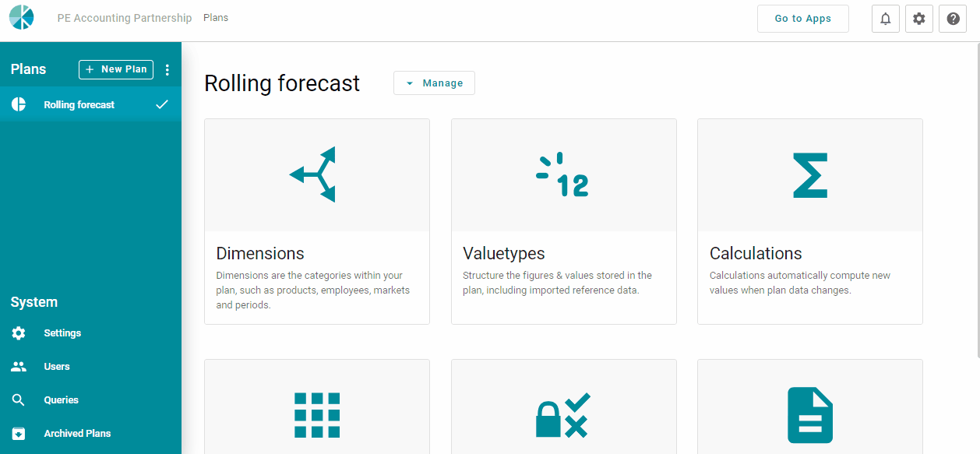Click the notifications bell icon
Image resolution: width=980 pixels, height=454 pixels.
coord(885,19)
